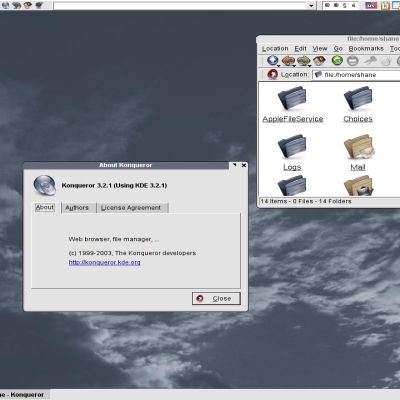Reload the view with the green circular icon
Screen dimensions: 400x400
337,60
